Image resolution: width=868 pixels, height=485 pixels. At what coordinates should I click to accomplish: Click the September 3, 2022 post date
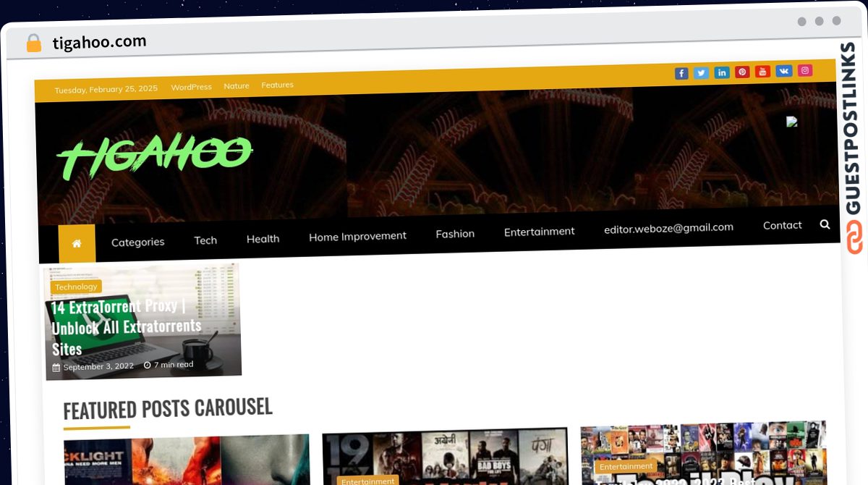[93, 366]
